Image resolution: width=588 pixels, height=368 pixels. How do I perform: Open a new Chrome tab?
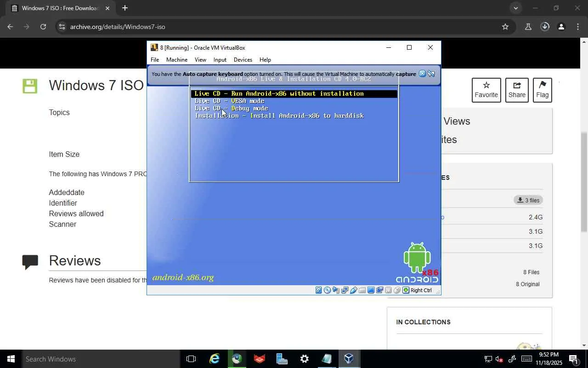coord(124,8)
